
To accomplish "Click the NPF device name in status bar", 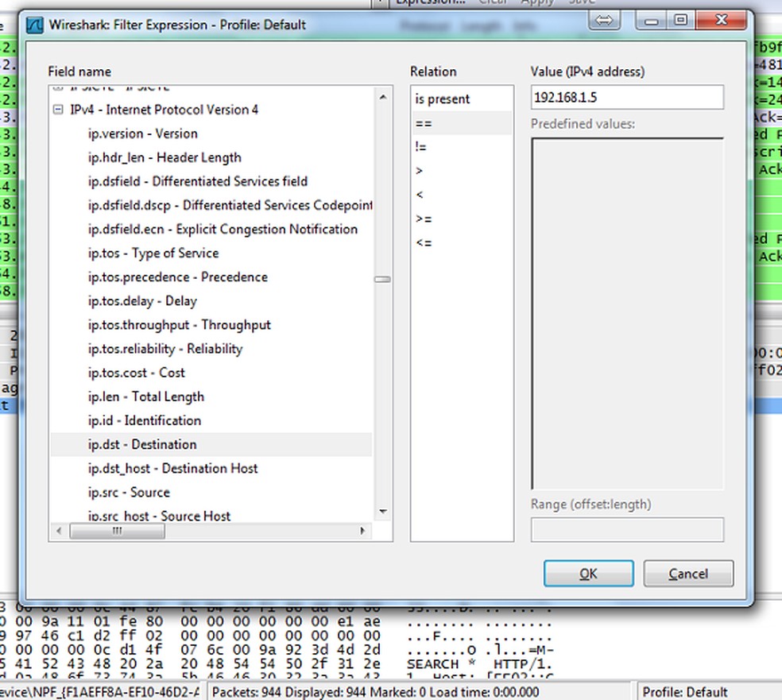I will point(100,693).
